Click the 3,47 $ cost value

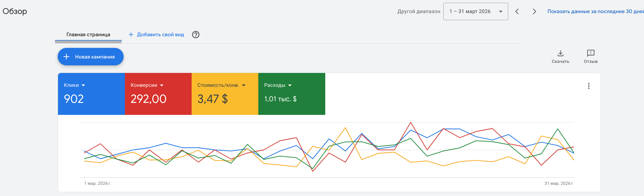point(213,99)
